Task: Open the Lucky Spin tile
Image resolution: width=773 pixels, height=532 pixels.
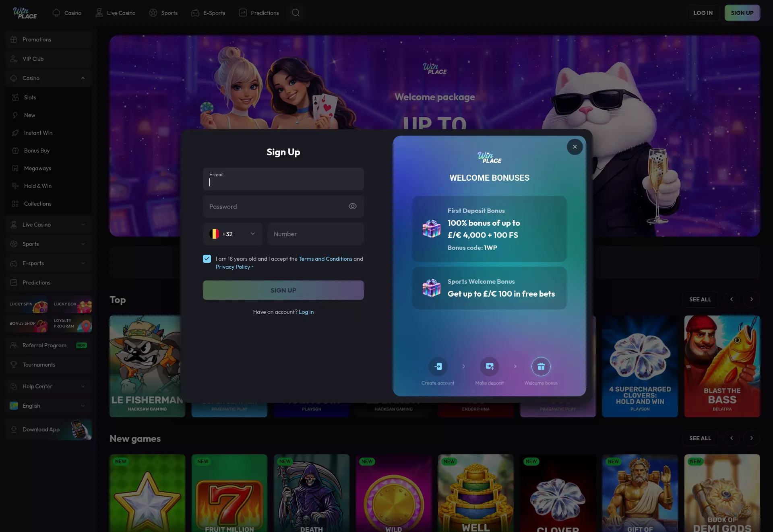Action: [27, 304]
